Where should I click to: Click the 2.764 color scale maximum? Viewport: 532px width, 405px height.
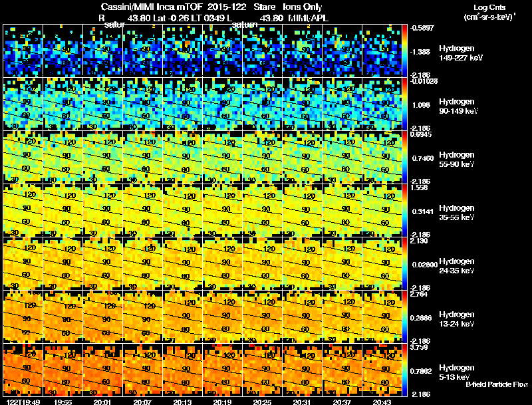419,294
